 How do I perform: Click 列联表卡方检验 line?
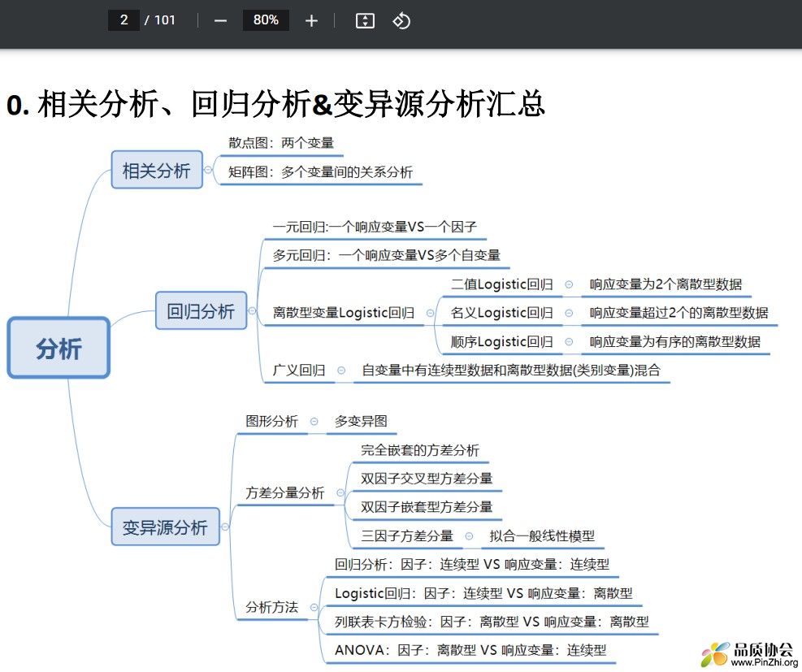click(x=492, y=622)
